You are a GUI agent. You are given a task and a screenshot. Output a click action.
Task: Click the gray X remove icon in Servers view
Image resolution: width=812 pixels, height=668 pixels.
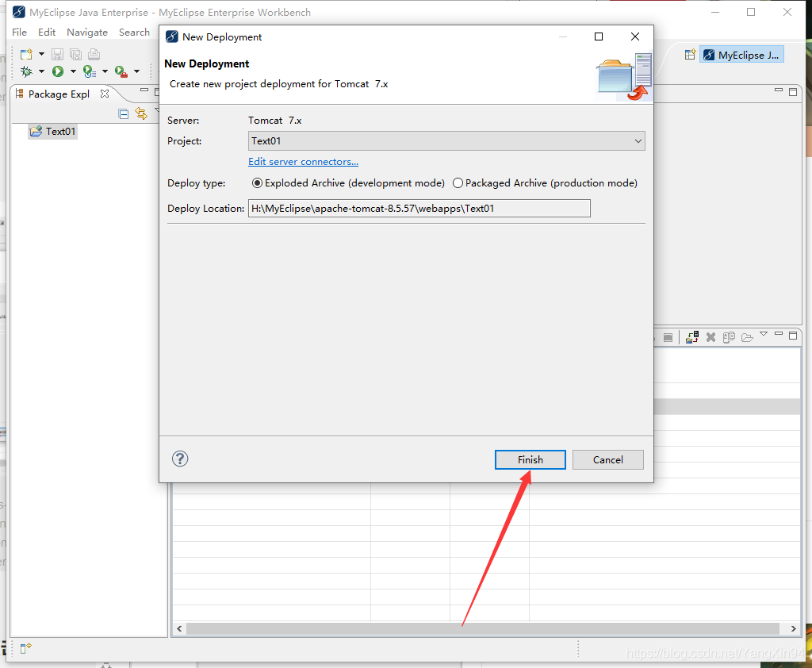pos(710,337)
